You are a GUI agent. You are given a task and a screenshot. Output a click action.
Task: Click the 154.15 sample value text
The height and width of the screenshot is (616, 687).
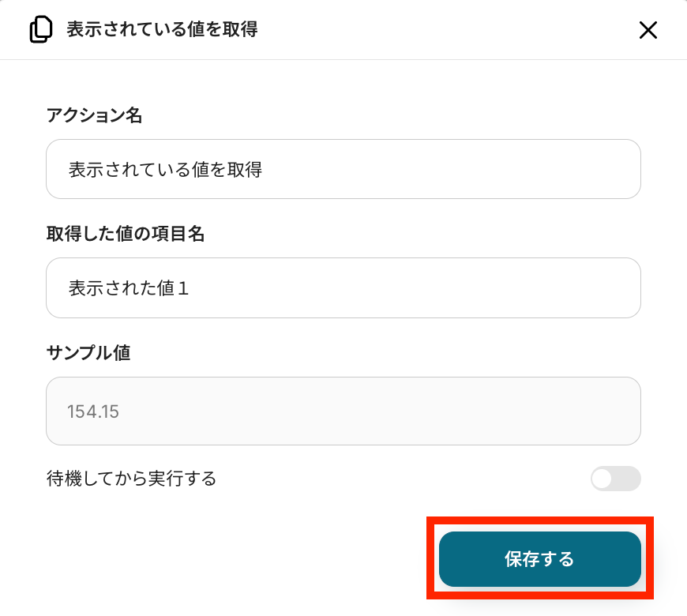pos(93,411)
